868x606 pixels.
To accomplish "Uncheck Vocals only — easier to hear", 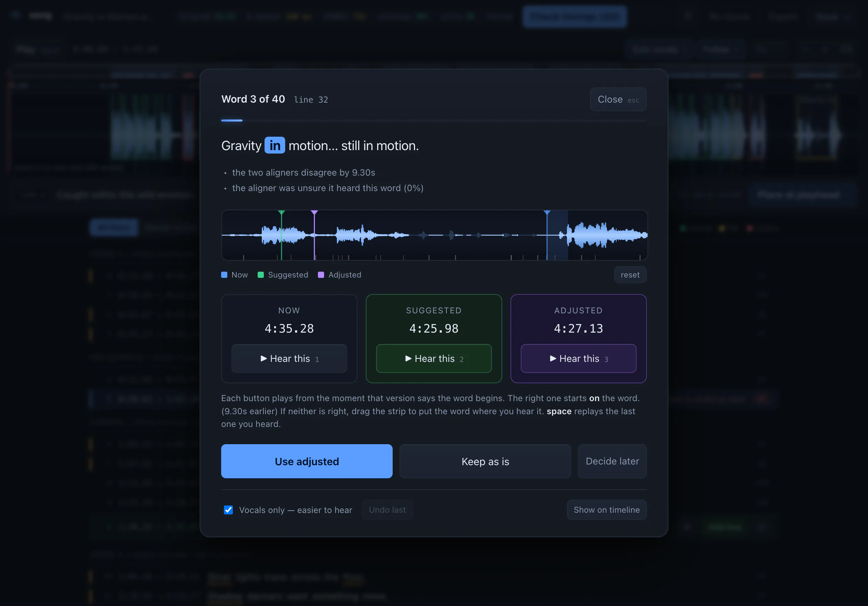I will pyautogui.click(x=228, y=510).
